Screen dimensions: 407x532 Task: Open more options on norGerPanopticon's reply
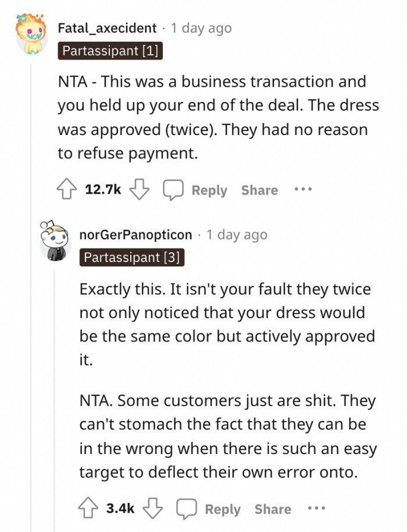click(x=316, y=509)
